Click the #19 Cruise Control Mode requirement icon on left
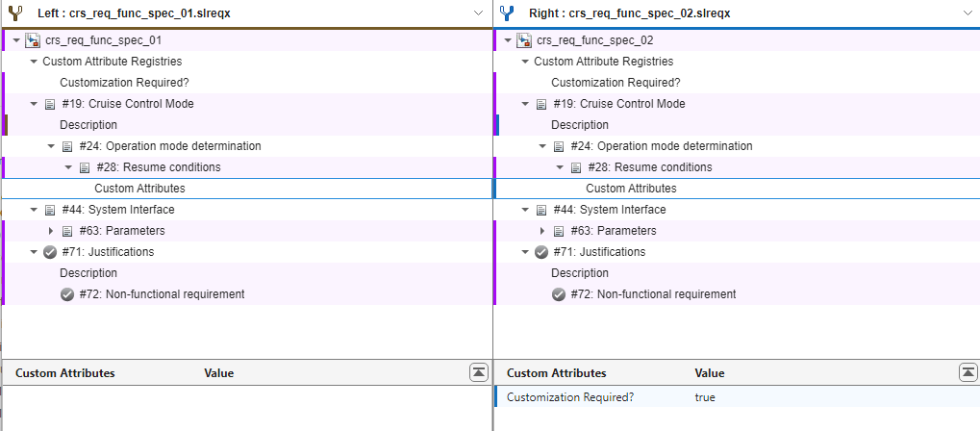980x431 pixels. 50,104
